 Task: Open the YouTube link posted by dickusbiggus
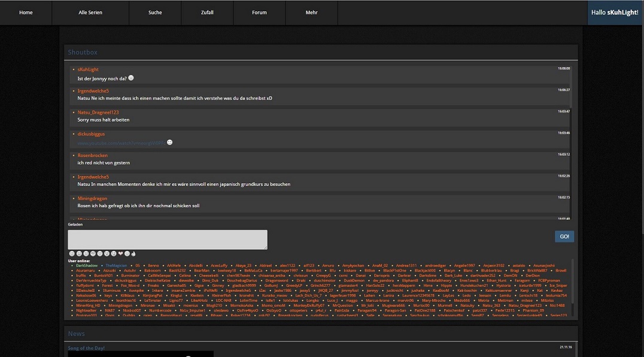click(x=120, y=143)
